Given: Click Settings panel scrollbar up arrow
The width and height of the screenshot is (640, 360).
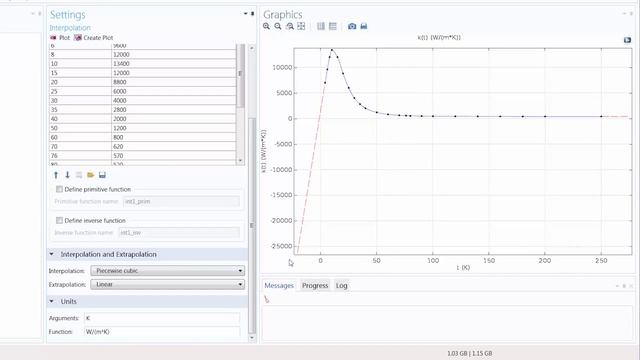Looking at the screenshot, I should (x=252, y=48).
